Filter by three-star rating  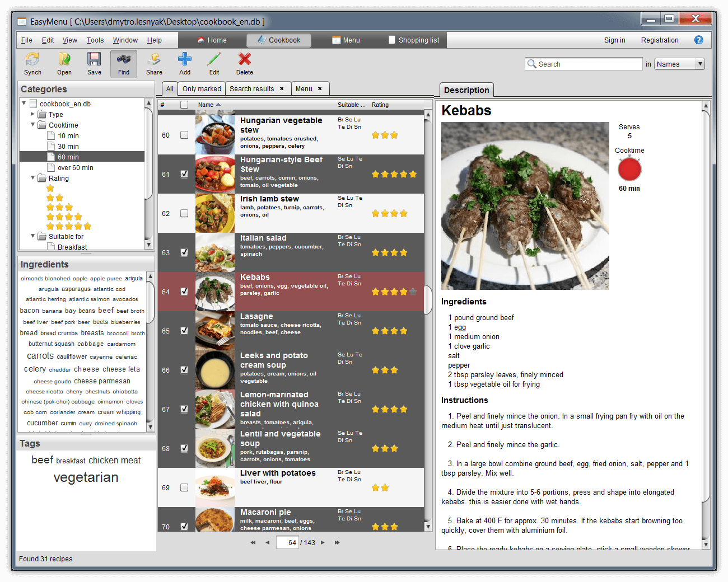(x=59, y=208)
